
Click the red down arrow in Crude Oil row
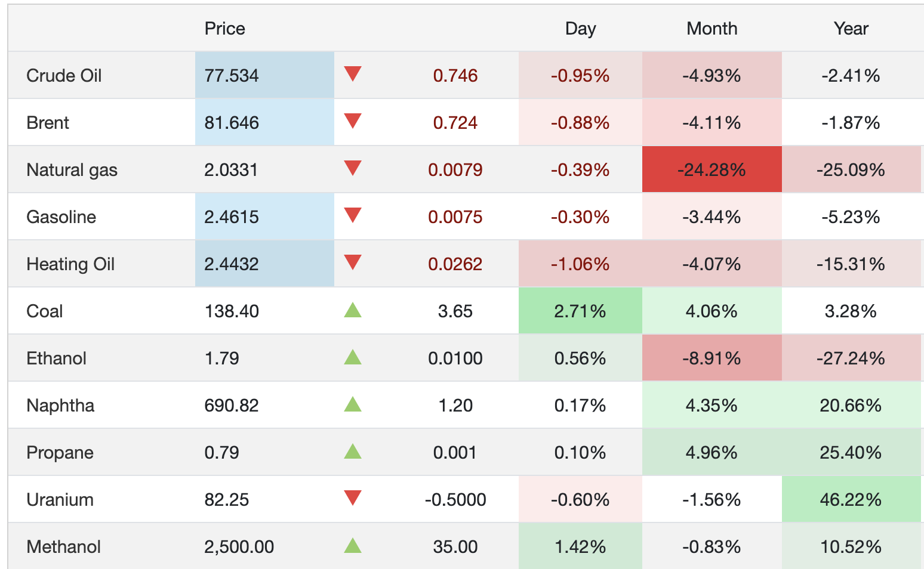click(353, 74)
